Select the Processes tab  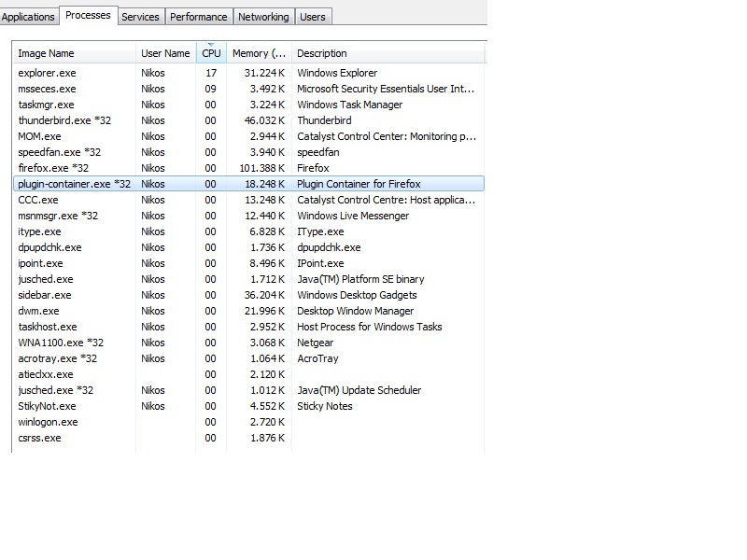tap(88, 15)
